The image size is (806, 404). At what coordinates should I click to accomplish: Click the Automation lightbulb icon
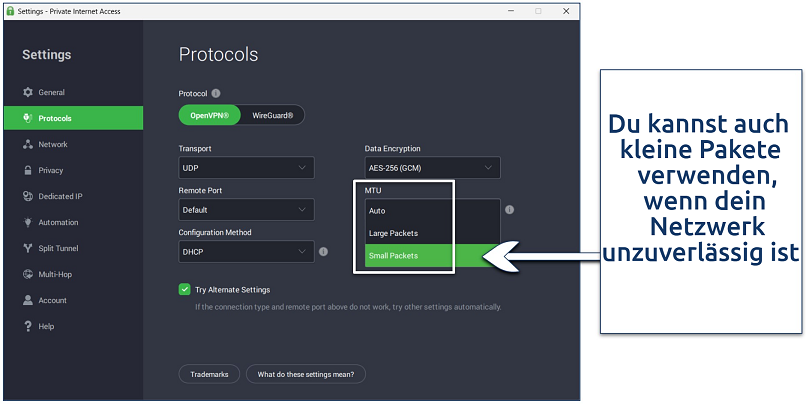click(28, 222)
